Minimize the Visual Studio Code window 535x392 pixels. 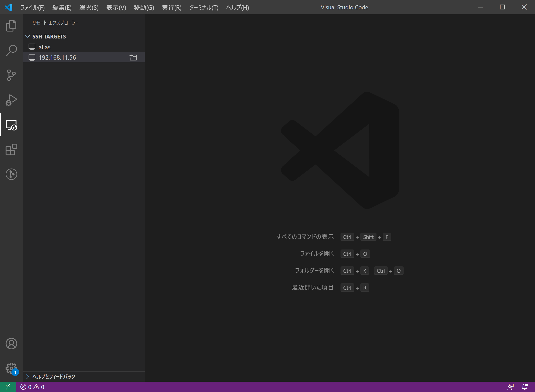tap(481, 7)
